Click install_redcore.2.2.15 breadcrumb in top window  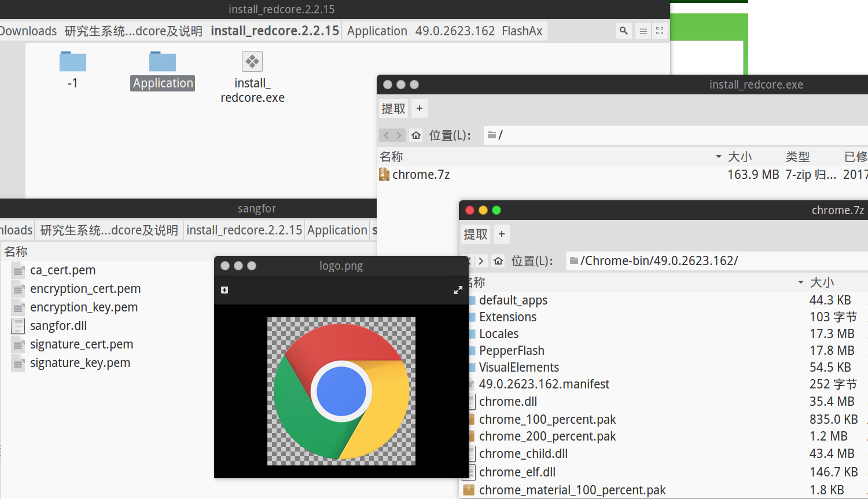pyautogui.click(x=275, y=31)
